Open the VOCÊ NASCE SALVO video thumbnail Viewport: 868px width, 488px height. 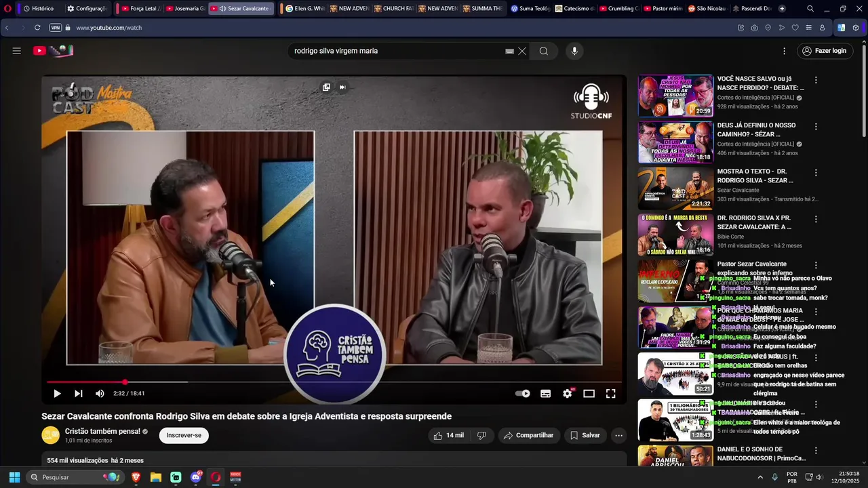pyautogui.click(x=675, y=96)
